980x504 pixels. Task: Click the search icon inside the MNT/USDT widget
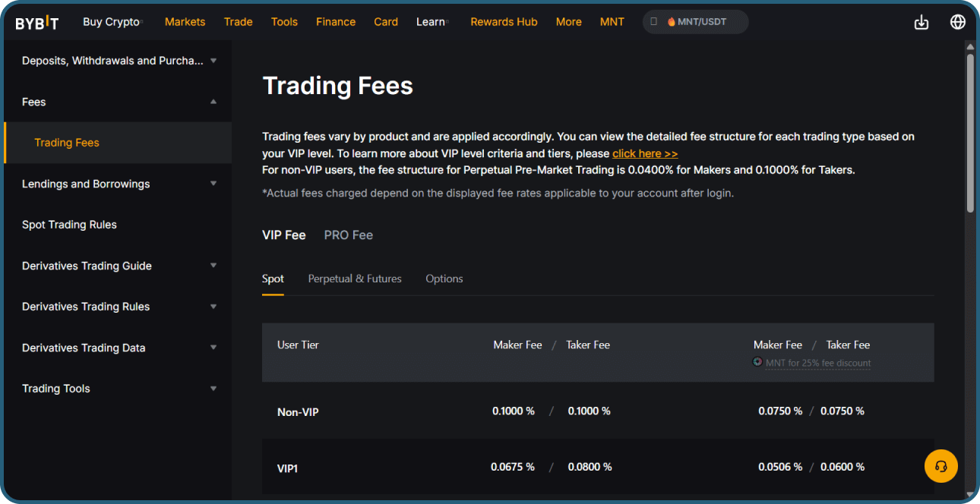click(x=655, y=22)
